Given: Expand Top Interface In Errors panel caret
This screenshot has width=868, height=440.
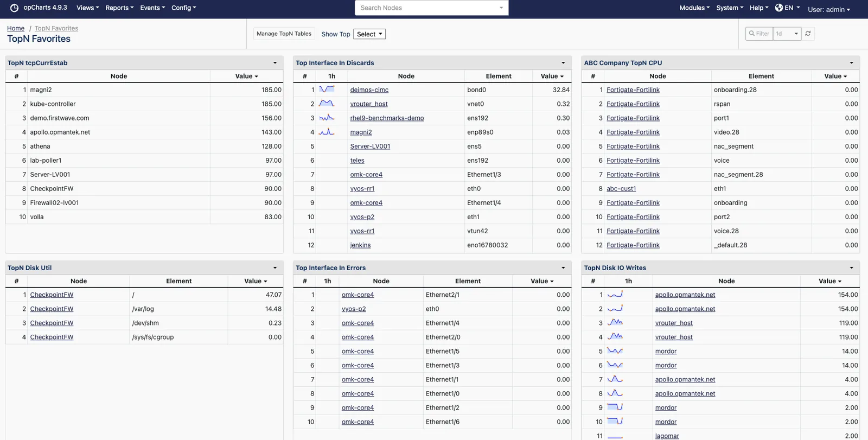Looking at the screenshot, I should click(x=563, y=268).
